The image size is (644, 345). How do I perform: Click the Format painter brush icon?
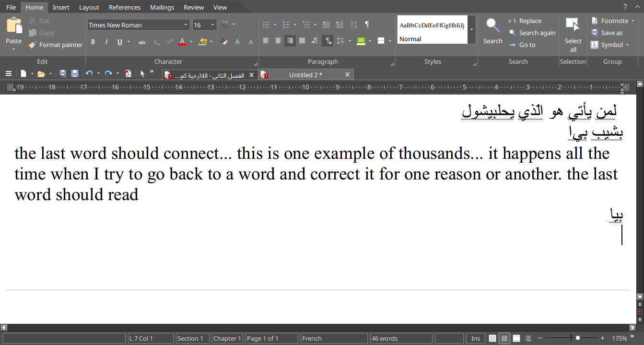pyautogui.click(x=33, y=45)
